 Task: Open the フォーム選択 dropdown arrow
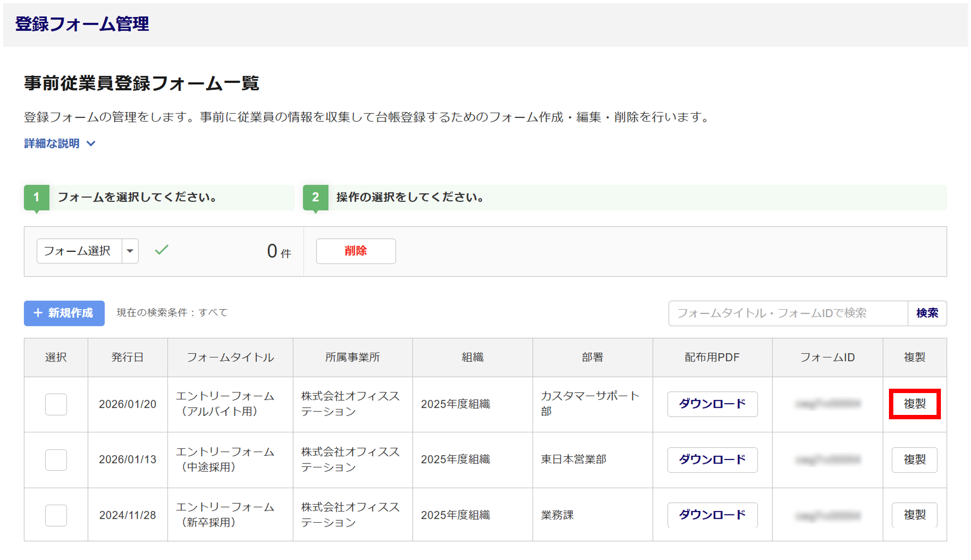click(x=130, y=251)
